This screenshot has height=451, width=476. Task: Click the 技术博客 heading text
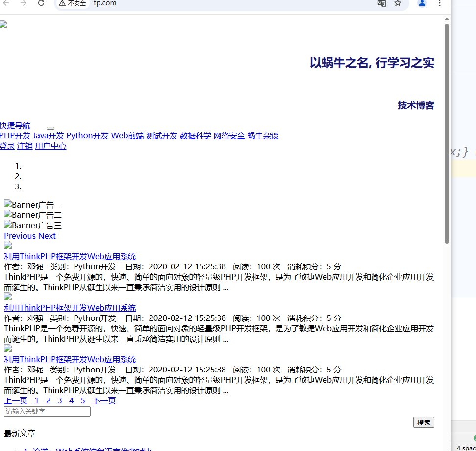click(416, 106)
